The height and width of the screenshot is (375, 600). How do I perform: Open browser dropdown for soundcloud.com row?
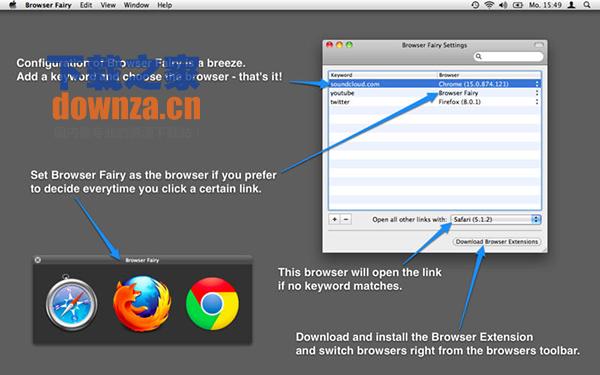tap(537, 84)
